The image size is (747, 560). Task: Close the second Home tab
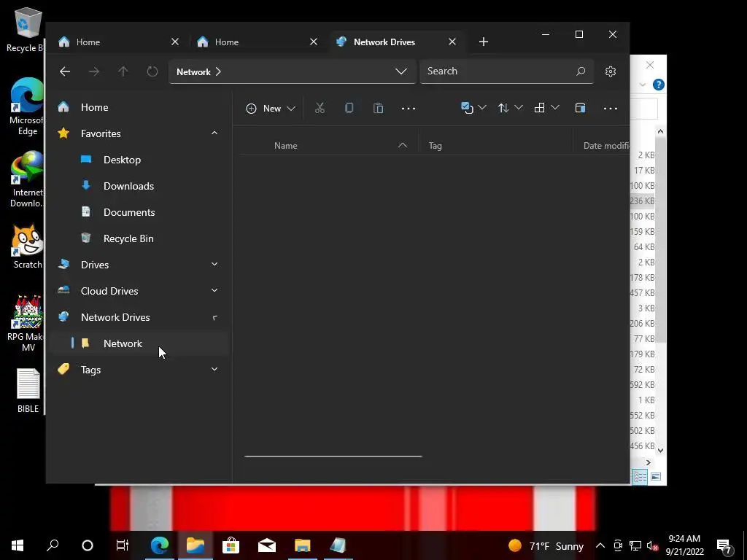(x=314, y=42)
